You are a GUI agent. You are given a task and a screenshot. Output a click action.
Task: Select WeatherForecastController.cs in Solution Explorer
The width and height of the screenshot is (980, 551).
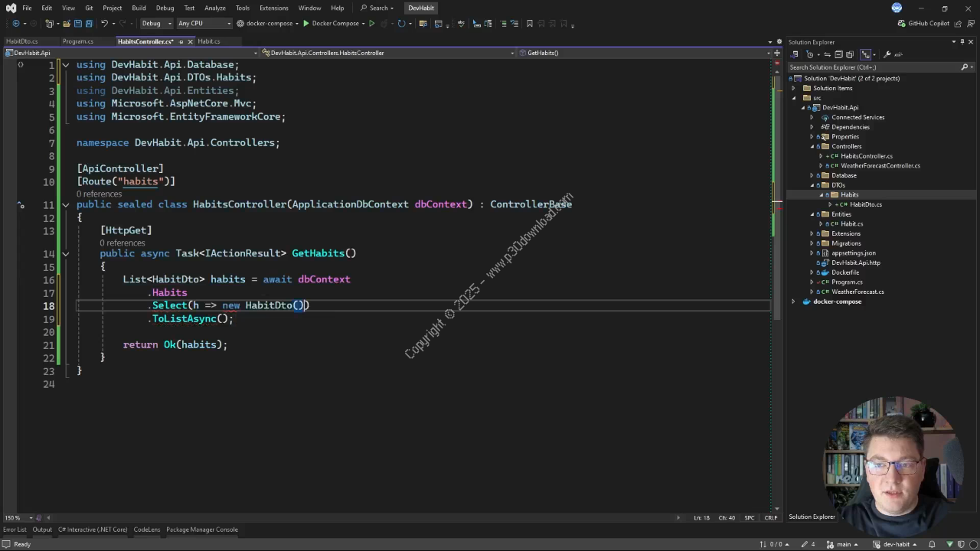pos(880,166)
